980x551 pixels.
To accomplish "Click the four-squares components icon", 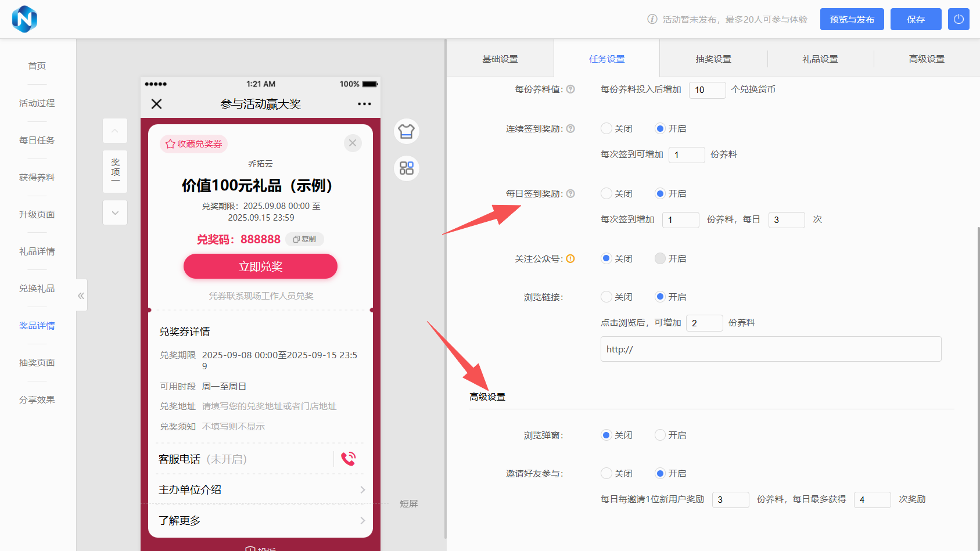I will 407,168.
